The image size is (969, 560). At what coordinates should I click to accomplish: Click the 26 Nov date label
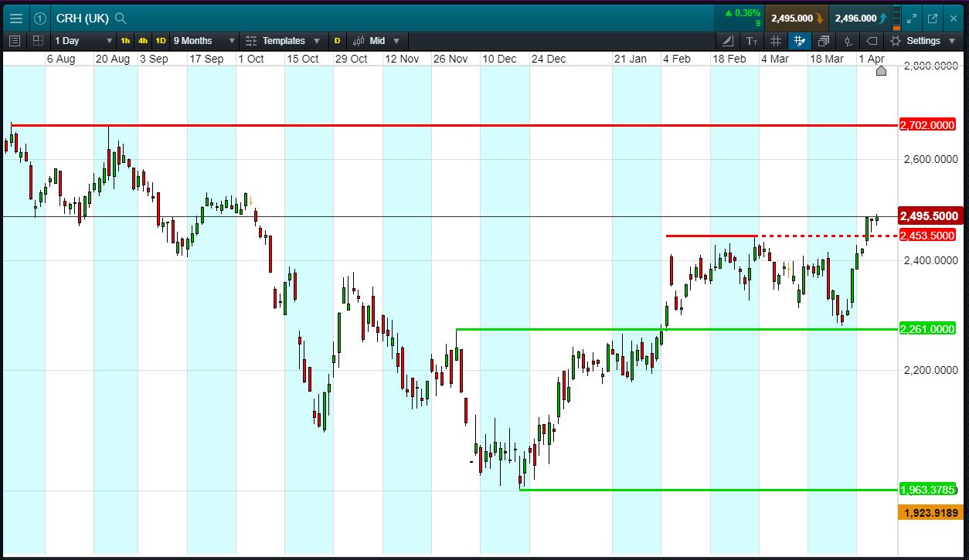(450, 59)
